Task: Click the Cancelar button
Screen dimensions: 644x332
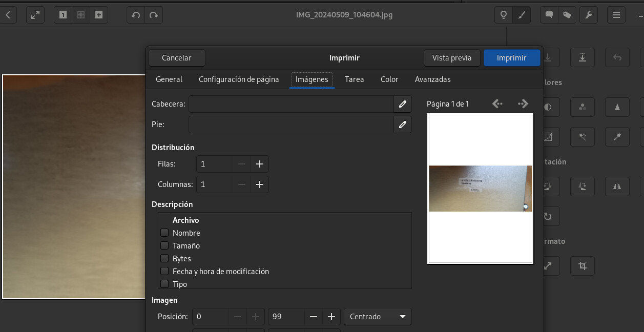Action: [177, 58]
